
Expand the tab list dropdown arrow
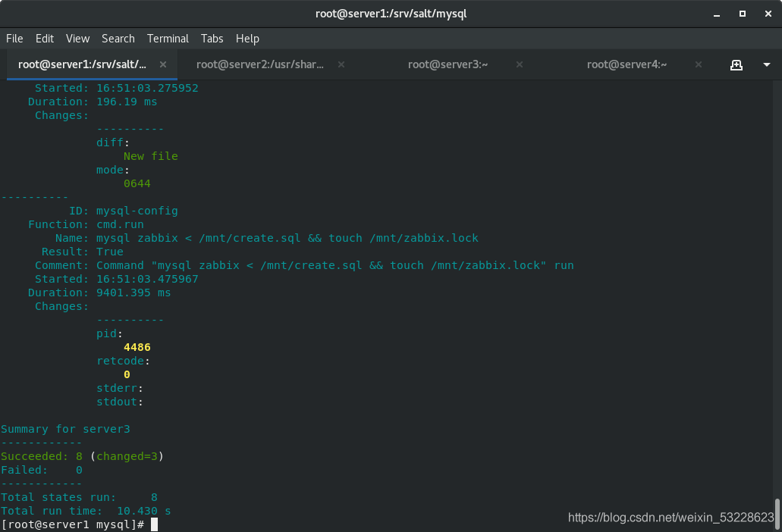click(767, 64)
